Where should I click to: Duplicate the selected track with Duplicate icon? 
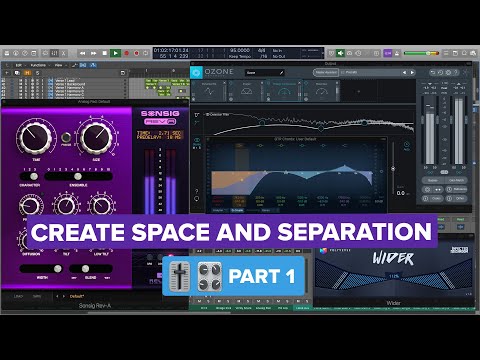[x=17, y=73]
